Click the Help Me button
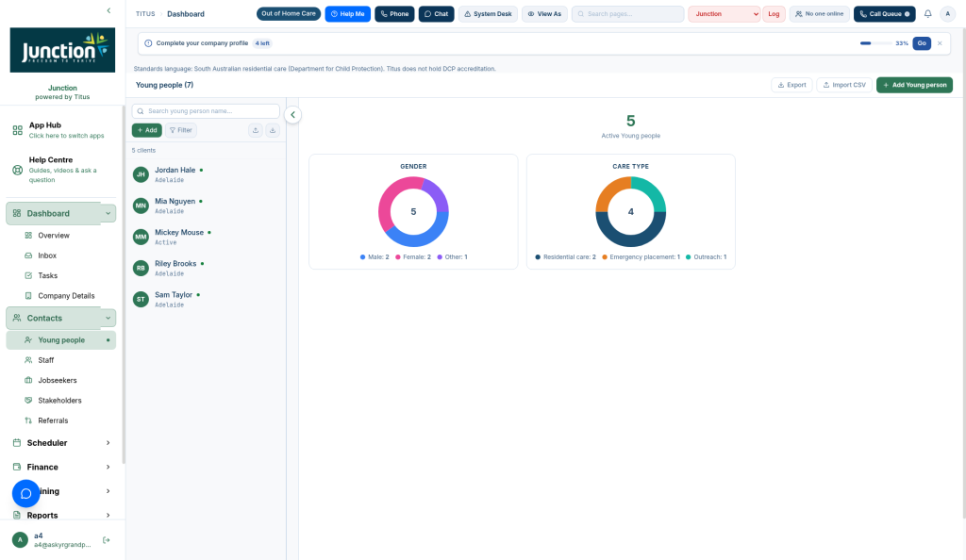 [x=347, y=13]
